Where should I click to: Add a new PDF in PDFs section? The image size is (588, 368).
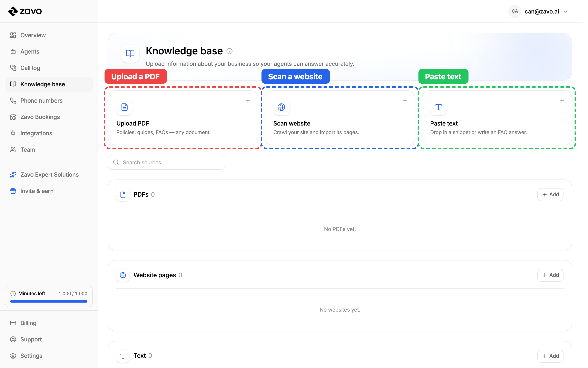click(x=550, y=194)
